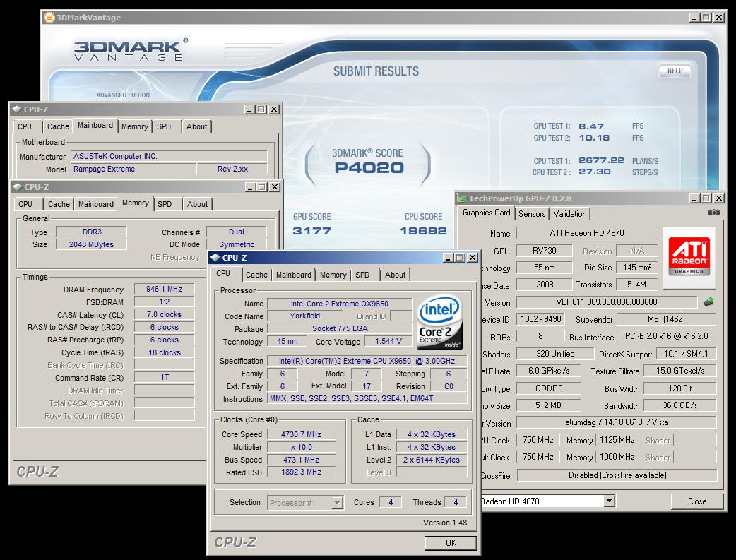Click CPU TEST 1 value 2677.22
The width and height of the screenshot is (736, 560).
pos(601,160)
